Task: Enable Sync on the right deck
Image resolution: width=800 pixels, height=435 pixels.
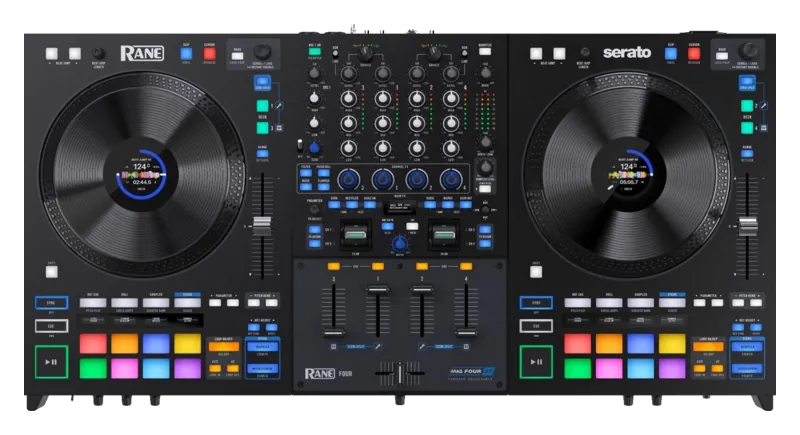Action: click(x=536, y=302)
